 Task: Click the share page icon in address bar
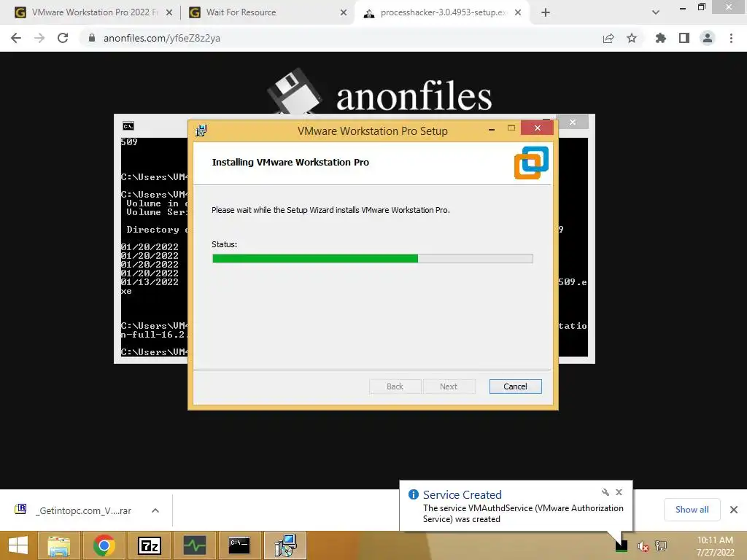point(608,38)
